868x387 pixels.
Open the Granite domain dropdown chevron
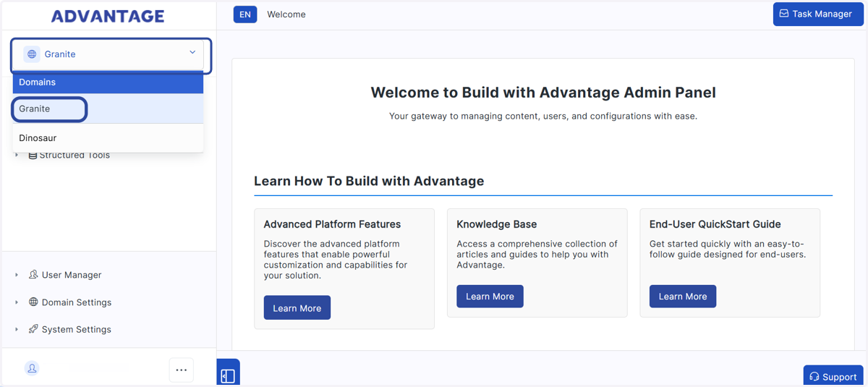[192, 53]
